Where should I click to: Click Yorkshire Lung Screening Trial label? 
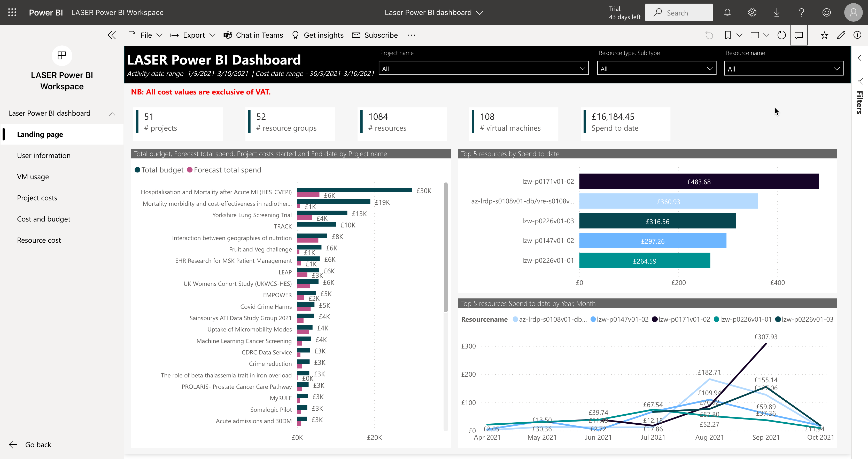[252, 215]
